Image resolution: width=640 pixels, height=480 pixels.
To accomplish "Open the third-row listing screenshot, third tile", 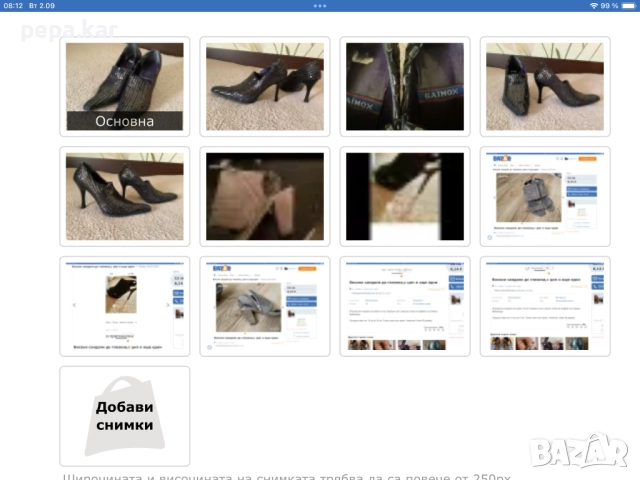I will pyautogui.click(x=405, y=306).
